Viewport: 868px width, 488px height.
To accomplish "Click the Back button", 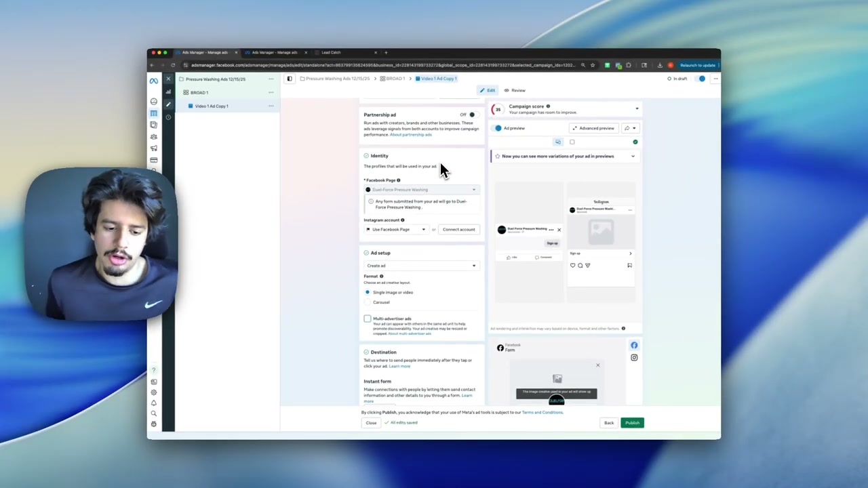I will click(x=609, y=423).
